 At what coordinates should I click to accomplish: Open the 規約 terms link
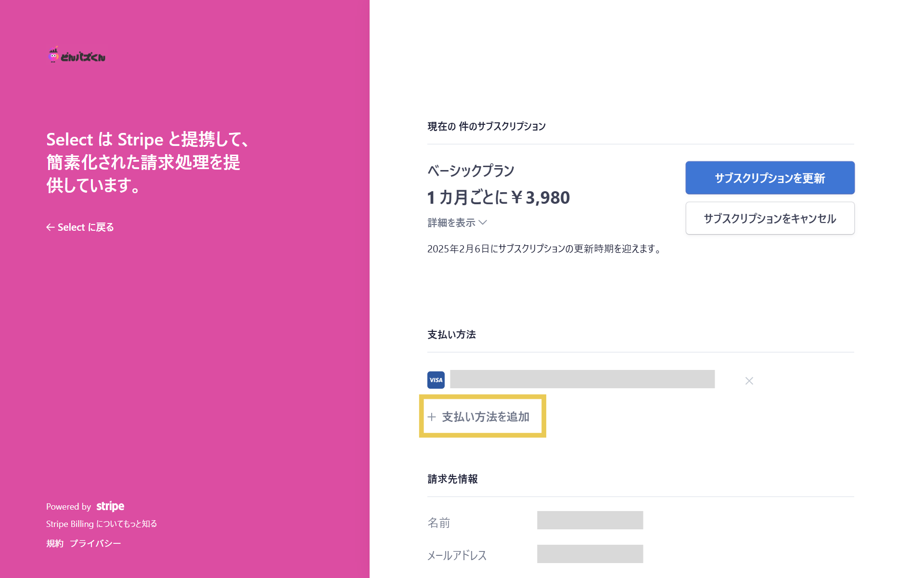(55, 544)
